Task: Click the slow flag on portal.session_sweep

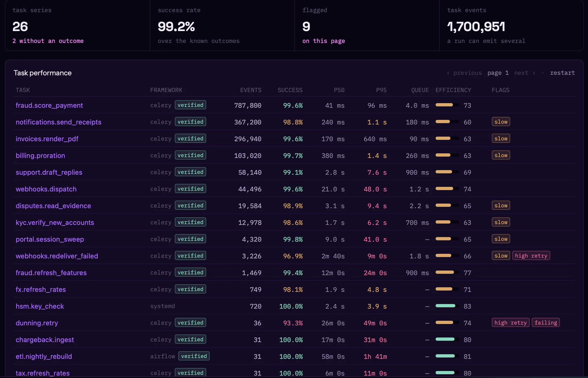Action: (x=501, y=239)
